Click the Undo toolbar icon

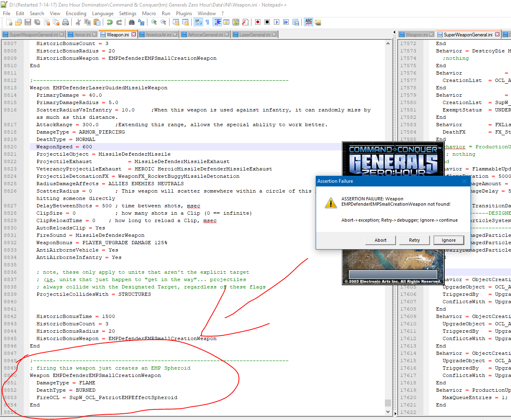point(110,22)
